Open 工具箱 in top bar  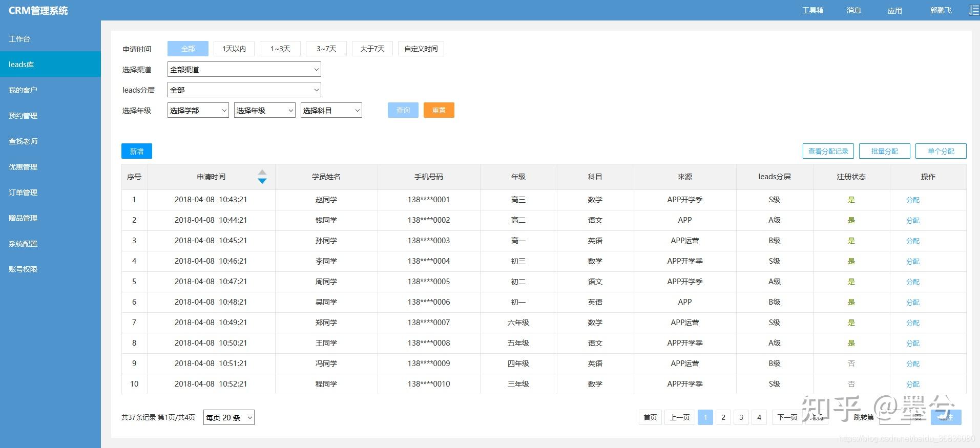pos(812,10)
